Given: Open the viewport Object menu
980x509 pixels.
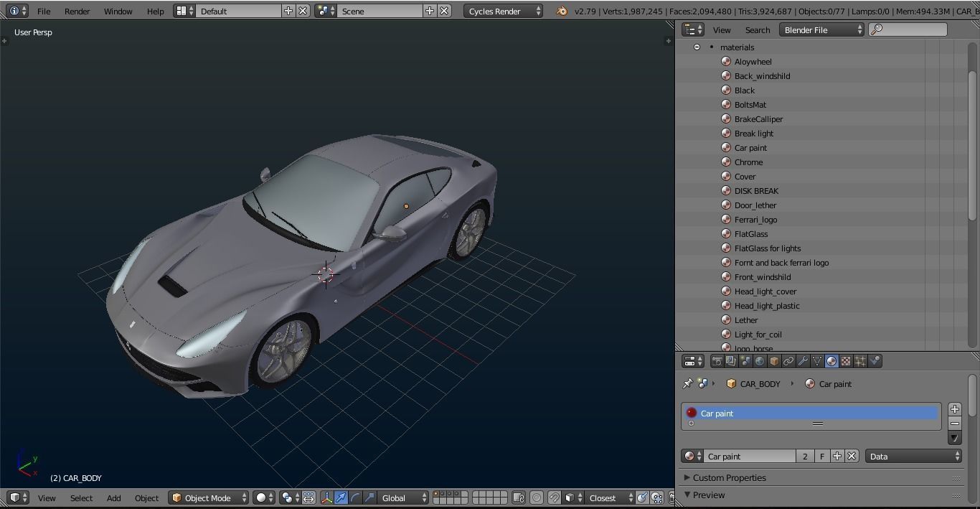Looking at the screenshot, I should pos(146,498).
